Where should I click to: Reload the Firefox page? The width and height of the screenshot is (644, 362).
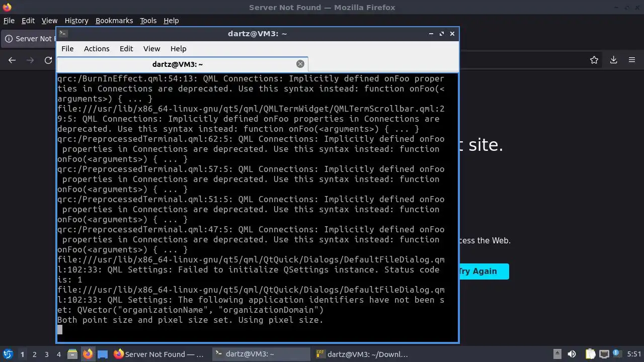(48, 60)
